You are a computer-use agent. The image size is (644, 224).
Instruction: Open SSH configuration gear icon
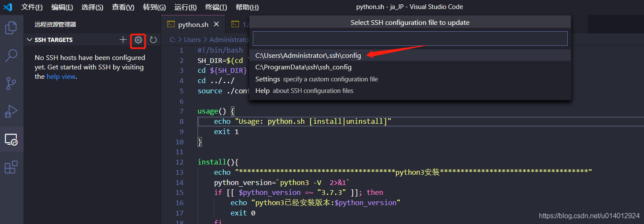coord(138,40)
